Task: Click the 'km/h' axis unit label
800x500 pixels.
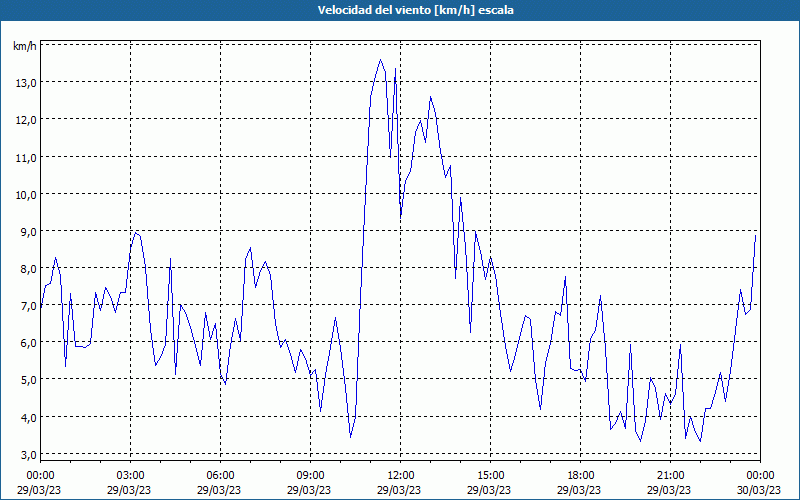Action: pos(25,46)
